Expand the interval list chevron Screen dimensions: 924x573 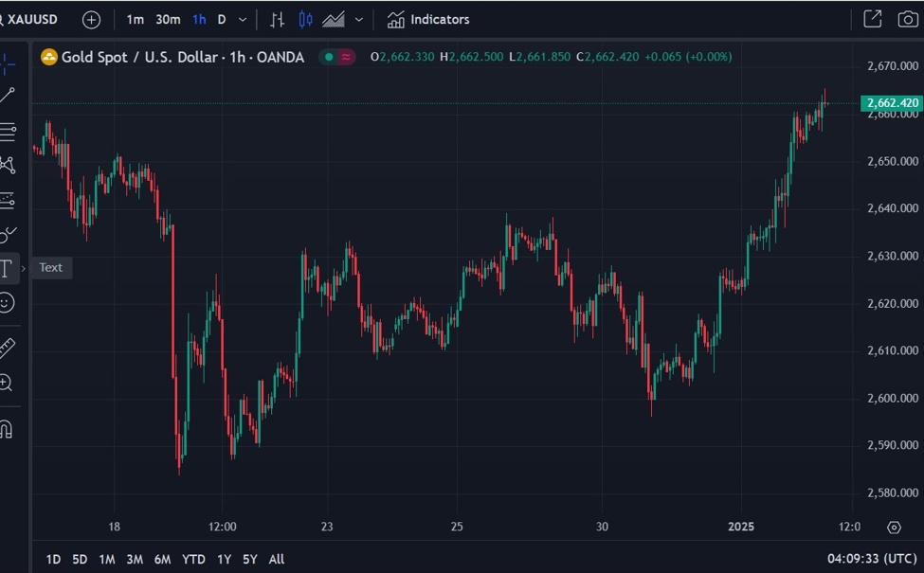(243, 19)
